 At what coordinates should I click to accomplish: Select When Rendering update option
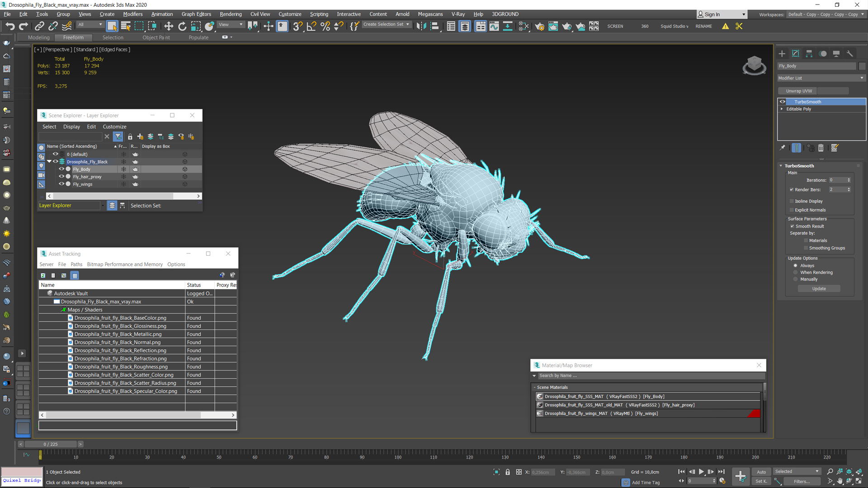tap(796, 272)
